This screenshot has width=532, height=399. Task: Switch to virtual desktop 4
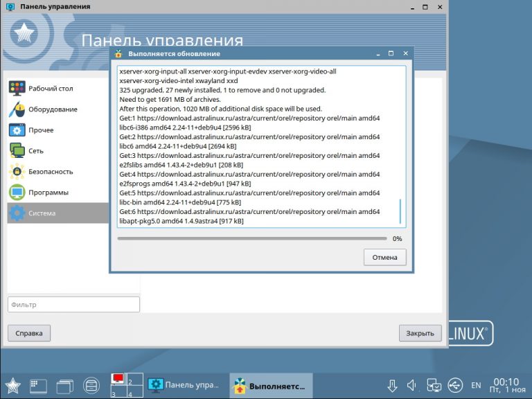[x=134, y=391]
